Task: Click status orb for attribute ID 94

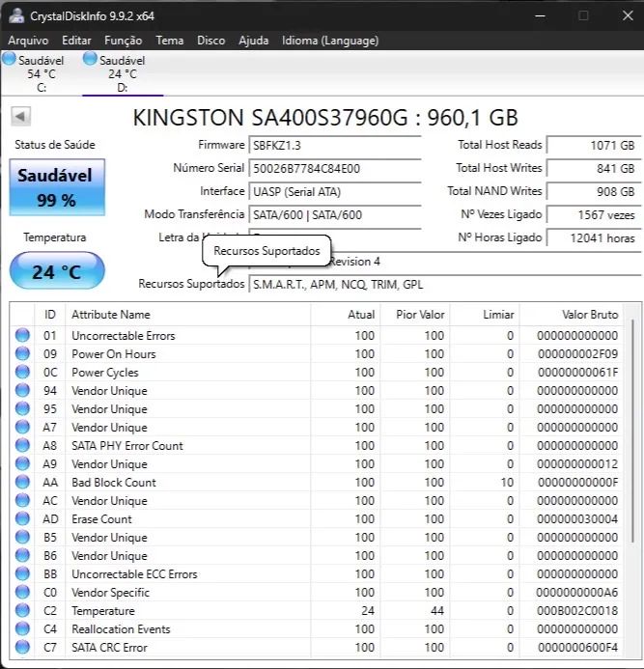Action: (22, 390)
